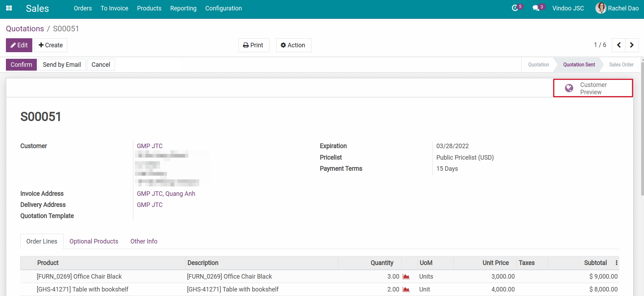Click the Office Chair Black description cell

coord(262,277)
